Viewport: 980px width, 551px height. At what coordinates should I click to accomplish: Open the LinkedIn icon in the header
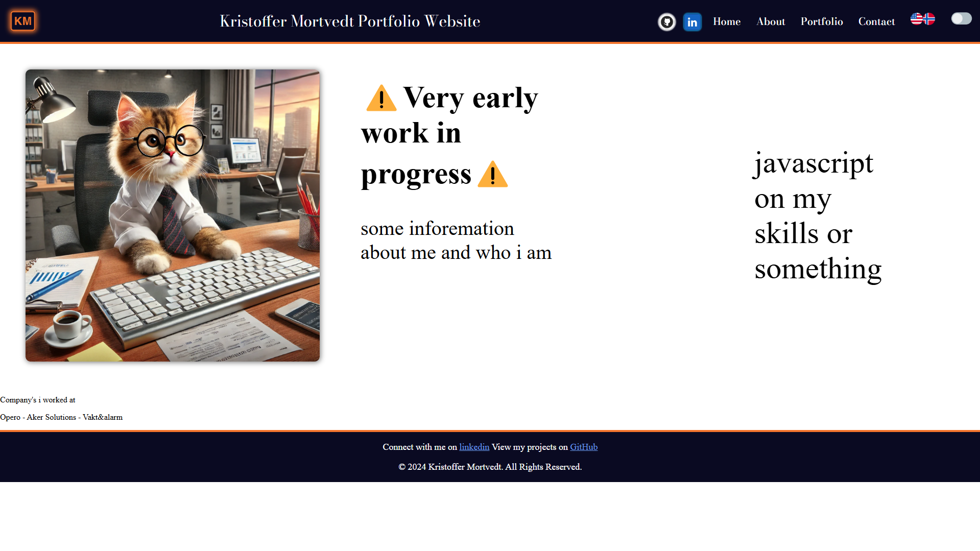(x=692, y=22)
